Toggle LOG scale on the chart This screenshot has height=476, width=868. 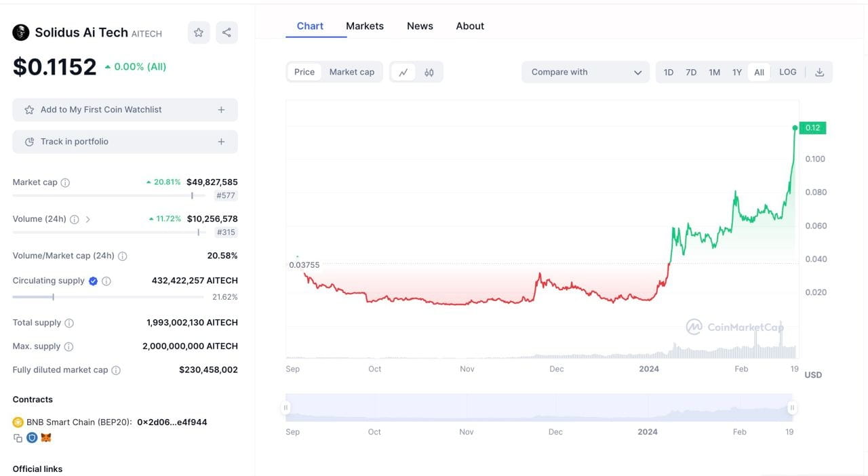tap(787, 72)
